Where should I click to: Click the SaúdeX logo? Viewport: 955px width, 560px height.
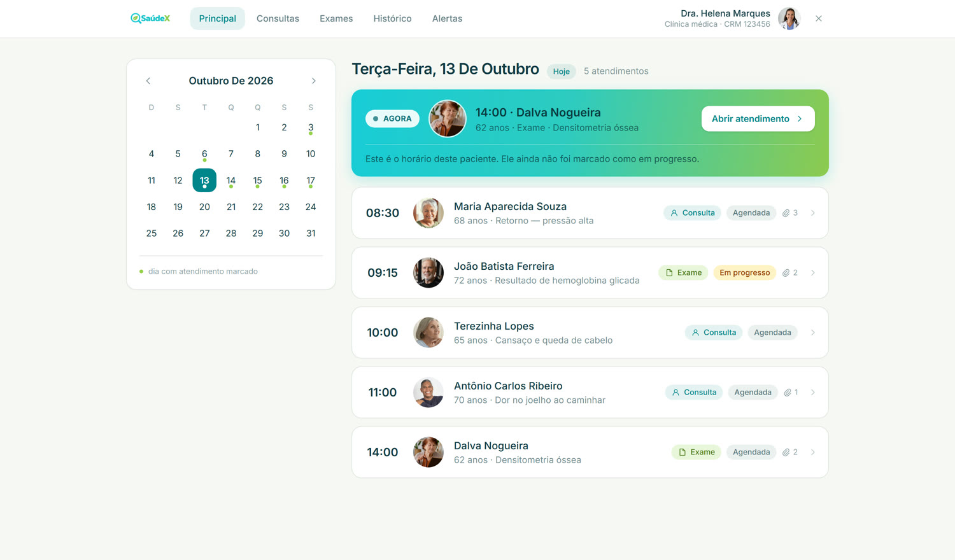pyautogui.click(x=150, y=18)
